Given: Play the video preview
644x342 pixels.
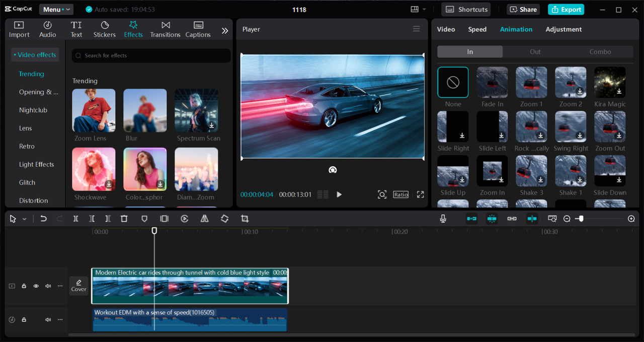Looking at the screenshot, I should point(339,194).
